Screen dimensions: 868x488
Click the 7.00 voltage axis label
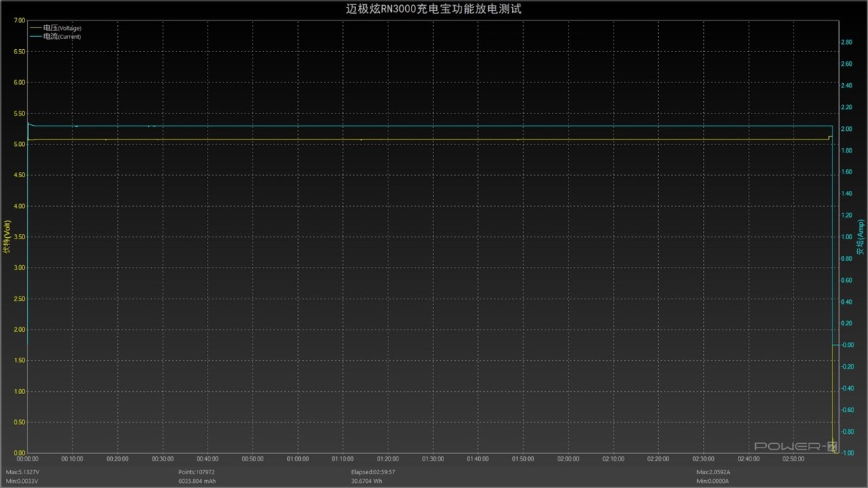(19, 20)
